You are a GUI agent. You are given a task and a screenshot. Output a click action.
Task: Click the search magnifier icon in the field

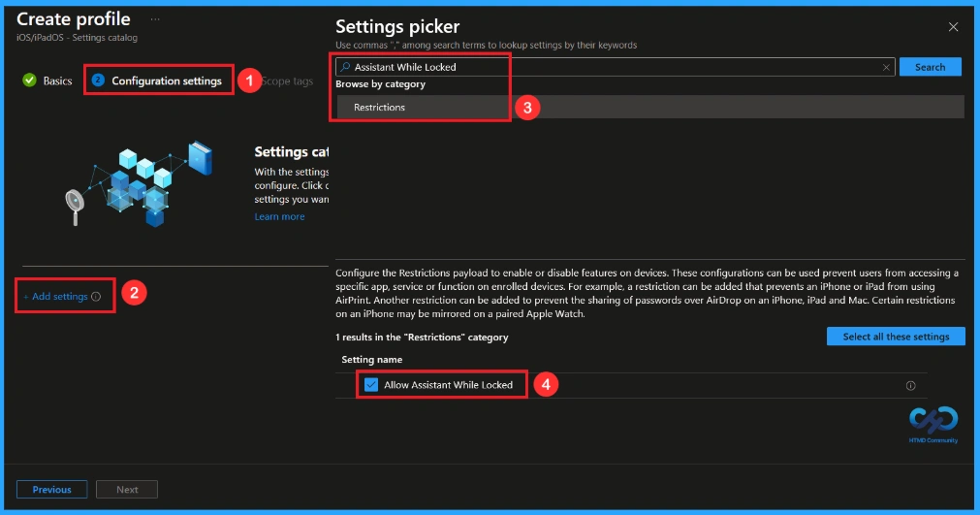coord(345,67)
